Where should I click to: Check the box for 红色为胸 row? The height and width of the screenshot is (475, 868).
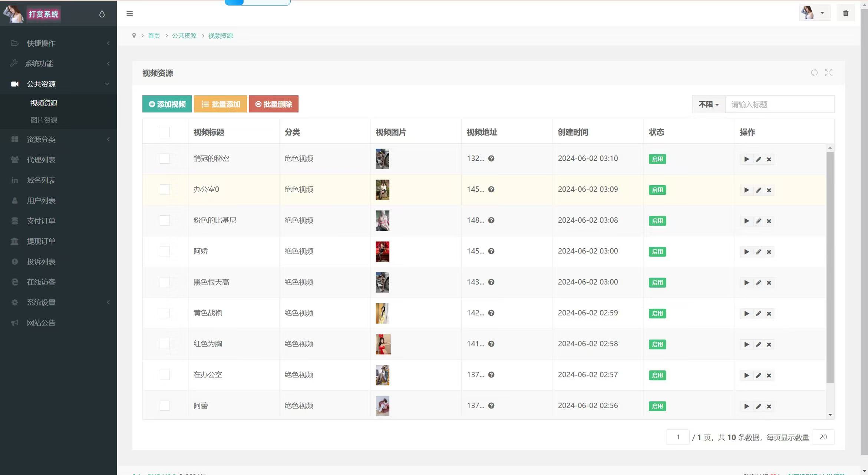click(x=165, y=344)
